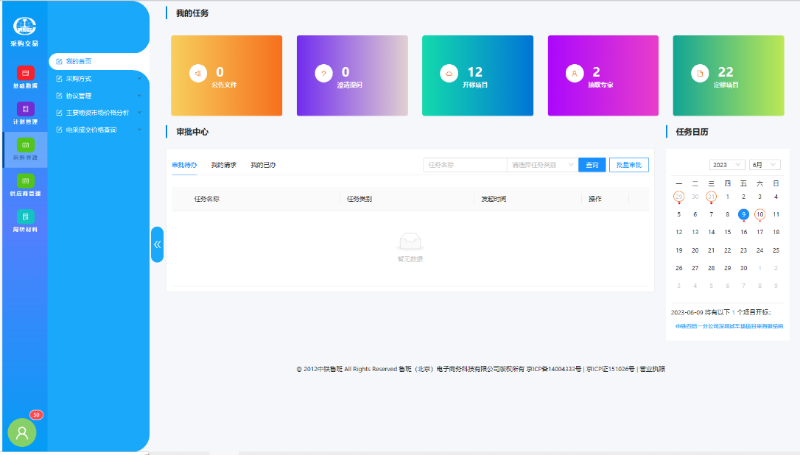Open the 抽取专家 card showing 2
The image size is (800, 455).
(x=603, y=75)
